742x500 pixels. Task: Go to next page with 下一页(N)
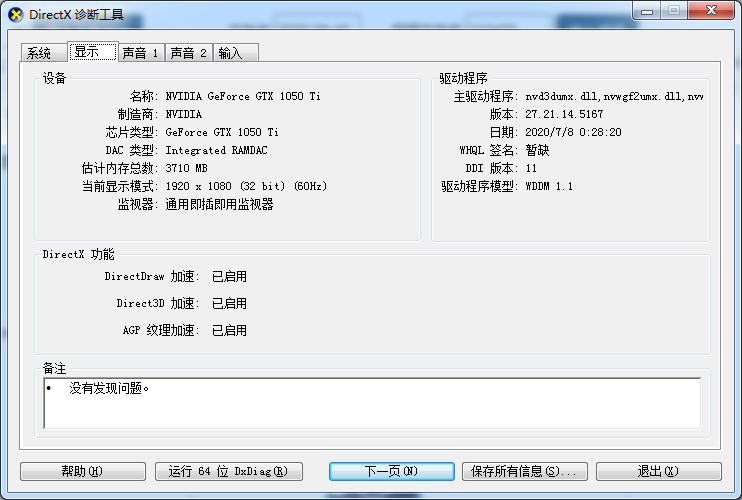391,471
